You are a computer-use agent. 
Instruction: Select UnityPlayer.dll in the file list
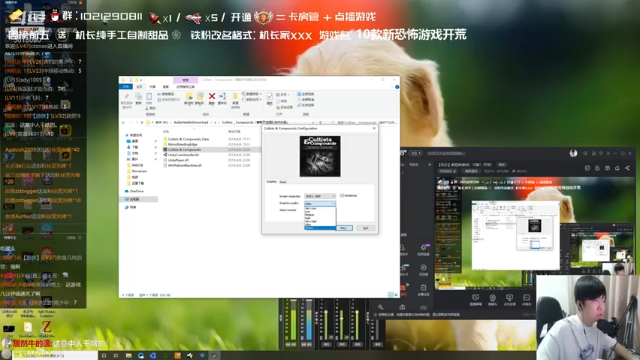(x=176, y=160)
